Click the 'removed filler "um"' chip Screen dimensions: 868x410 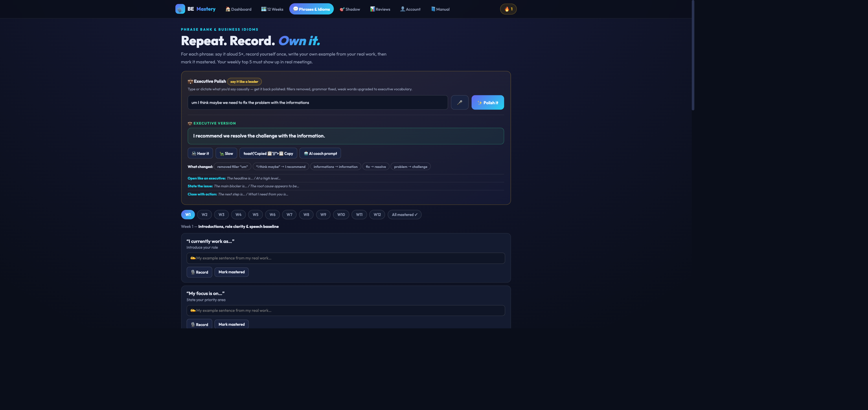point(233,166)
